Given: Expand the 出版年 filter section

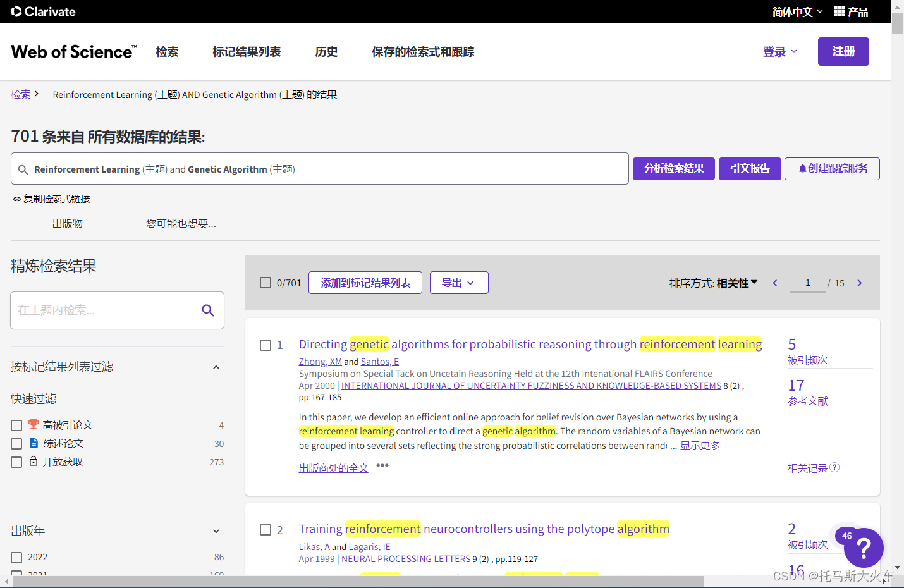Looking at the screenshot, I should (216, 532).
